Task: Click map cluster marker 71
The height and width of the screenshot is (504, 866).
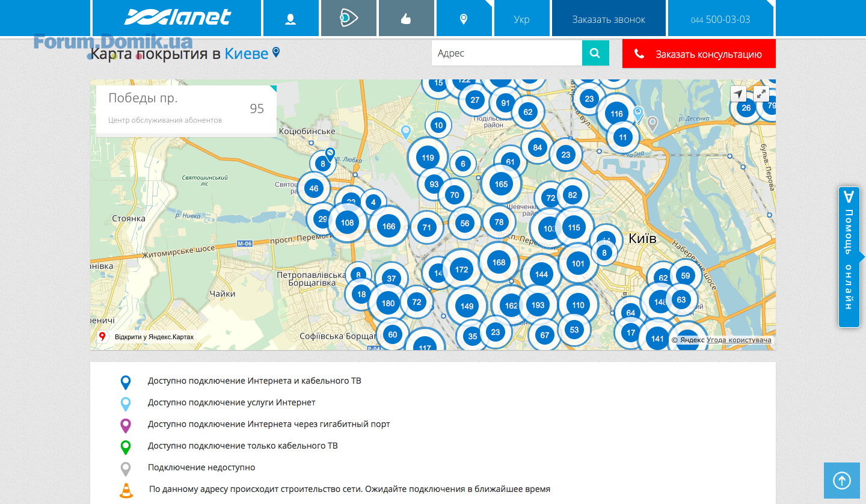Action: click(427, 227)
